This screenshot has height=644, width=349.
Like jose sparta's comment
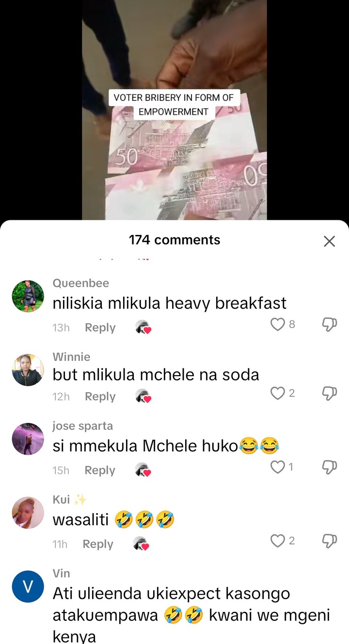(277, 467)
